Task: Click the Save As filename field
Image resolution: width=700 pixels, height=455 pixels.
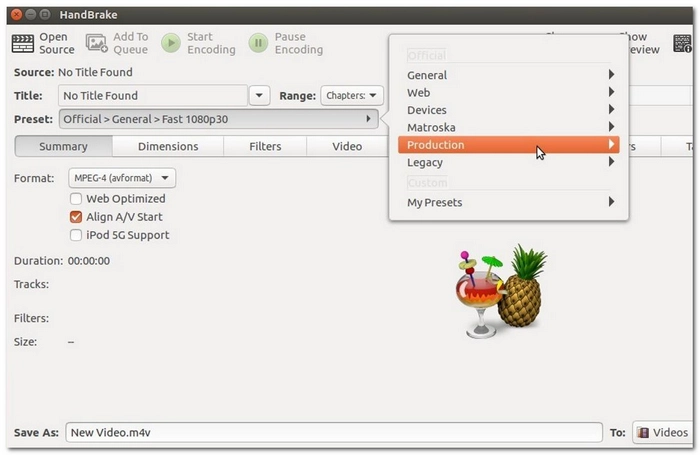Action: [334, 432]
